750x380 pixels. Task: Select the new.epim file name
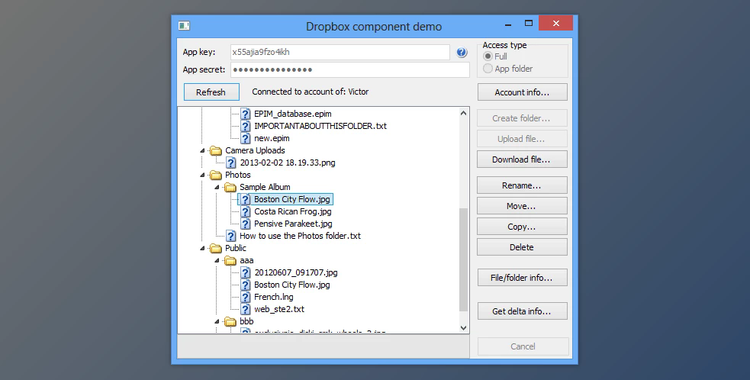pos(272,138)
